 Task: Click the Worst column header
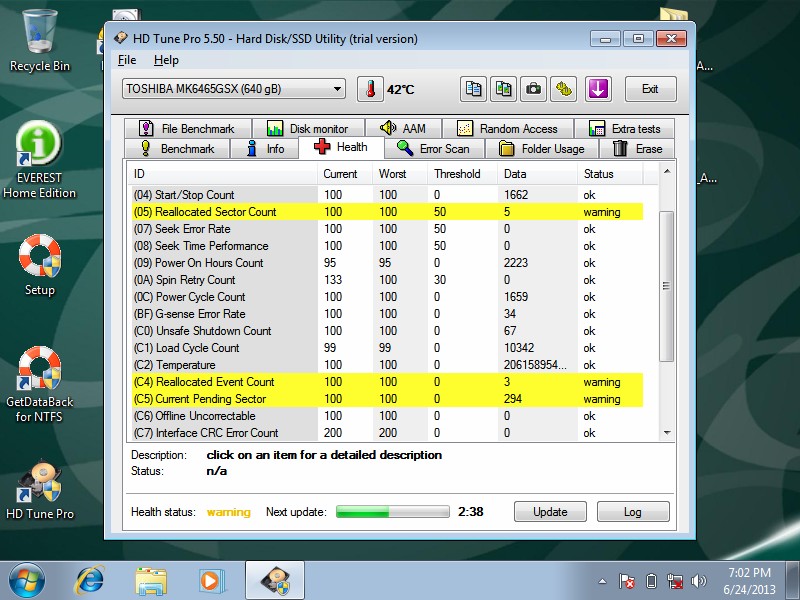pos(400,174)
